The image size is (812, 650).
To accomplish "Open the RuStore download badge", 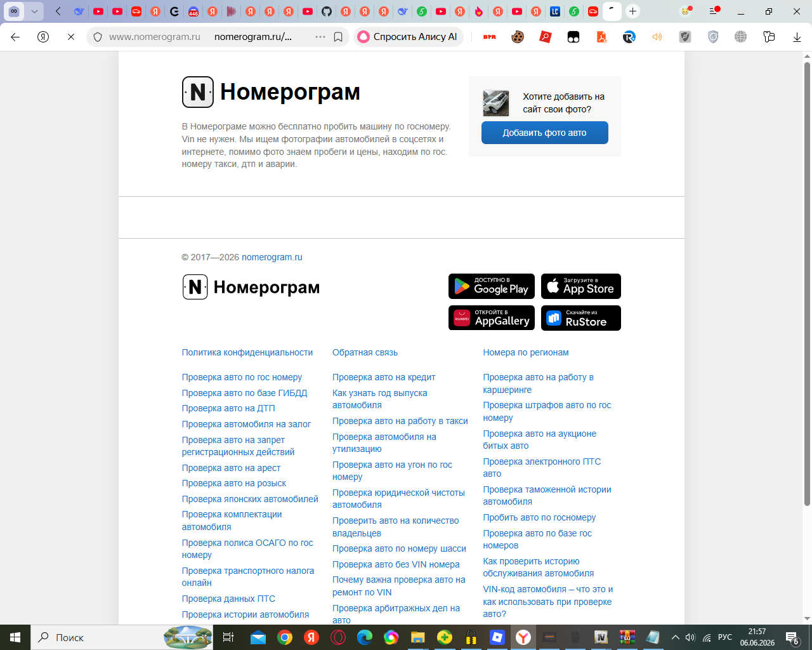I will [581, 318].
